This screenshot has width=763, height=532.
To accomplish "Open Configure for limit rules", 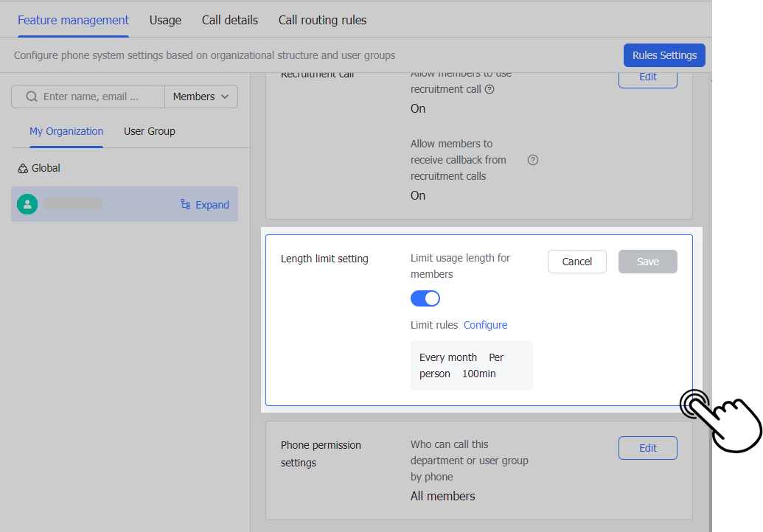I will click(x=485, y=324).
